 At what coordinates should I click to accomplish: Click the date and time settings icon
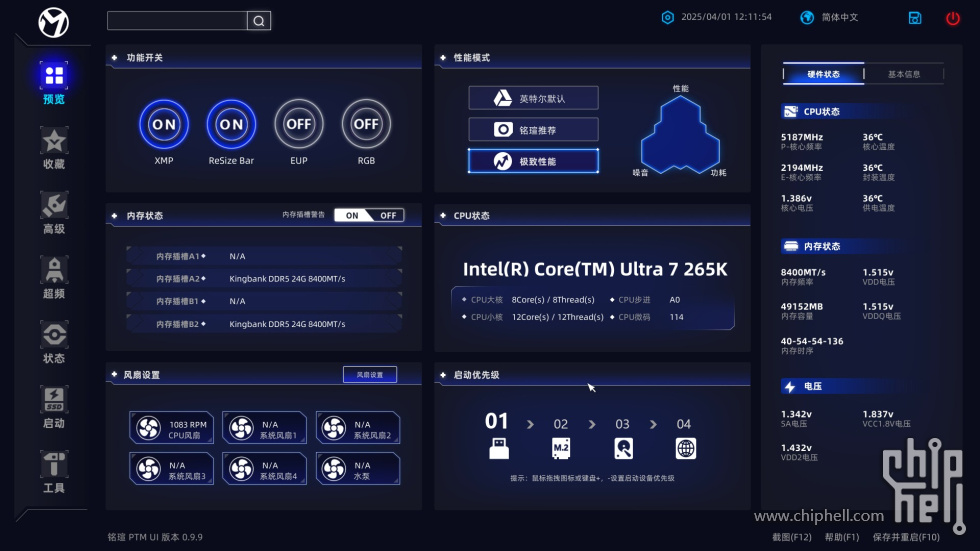tap(668, 17)
